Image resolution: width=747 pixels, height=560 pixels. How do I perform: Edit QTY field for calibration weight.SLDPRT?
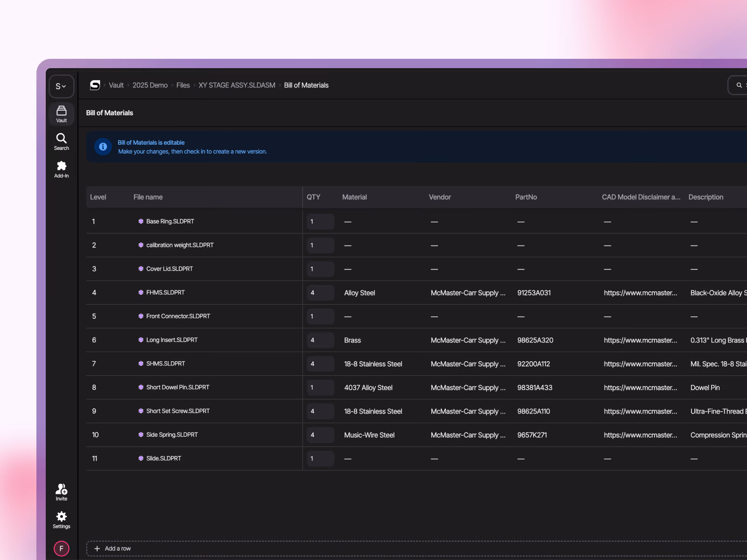click(321, 245)
